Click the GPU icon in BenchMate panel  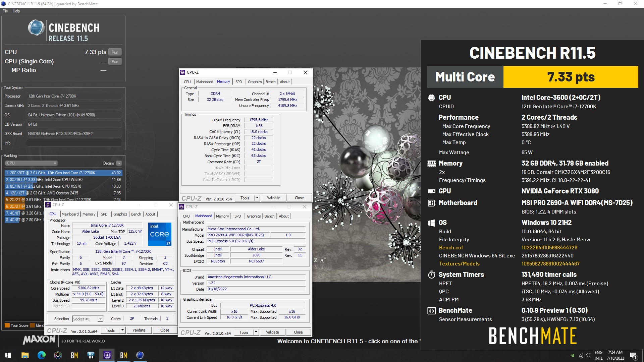coord(431,191)
